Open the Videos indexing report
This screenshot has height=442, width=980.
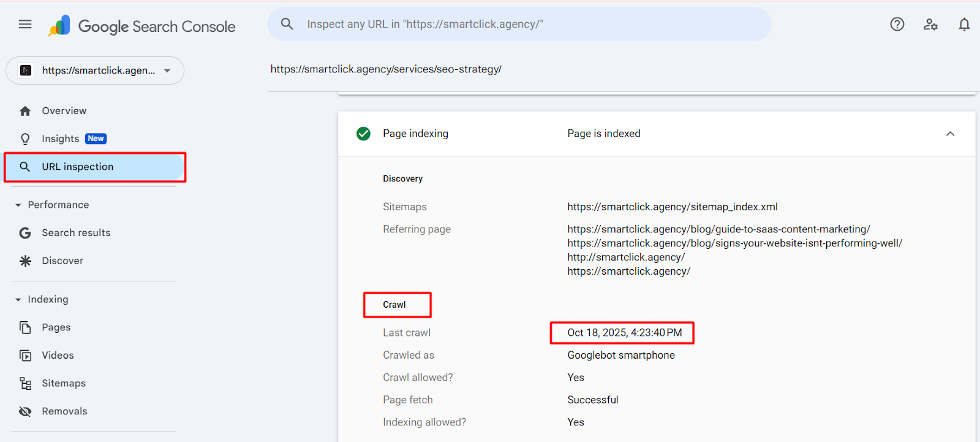pyautogui.click(x=58, y=356)
